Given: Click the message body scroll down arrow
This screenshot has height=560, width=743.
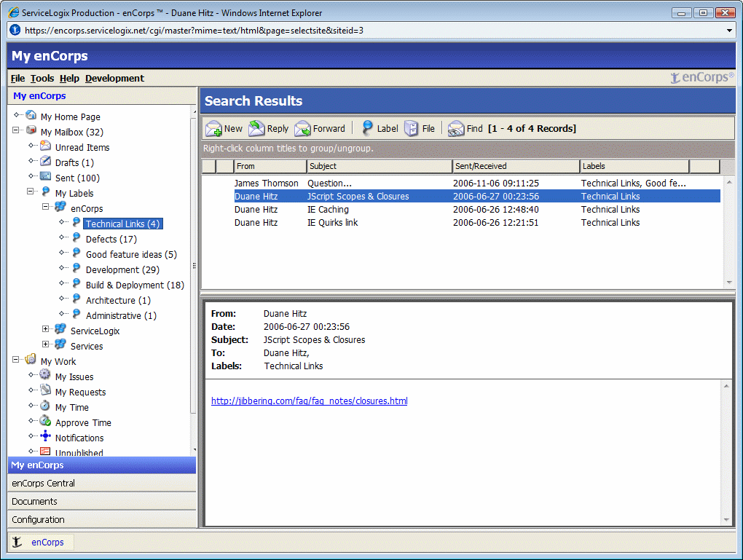Looking at the screenshot, I should tap(726, 520).
